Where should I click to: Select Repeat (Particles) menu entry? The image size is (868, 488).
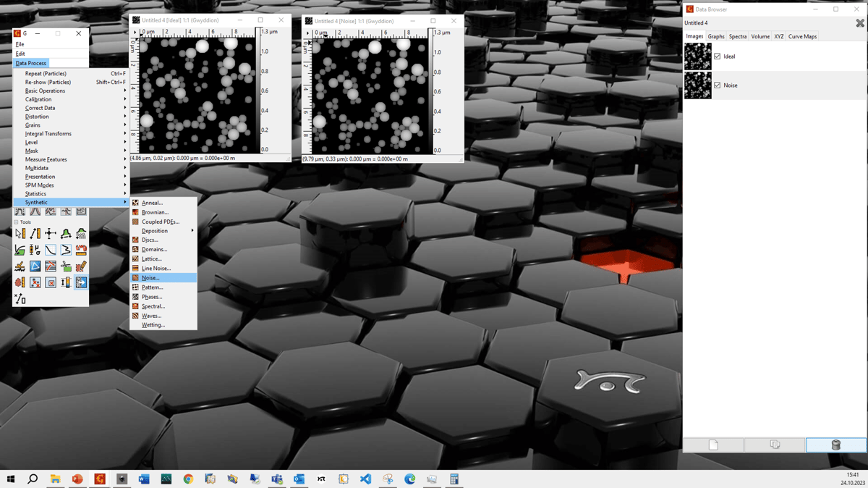(x=71, y=73)
